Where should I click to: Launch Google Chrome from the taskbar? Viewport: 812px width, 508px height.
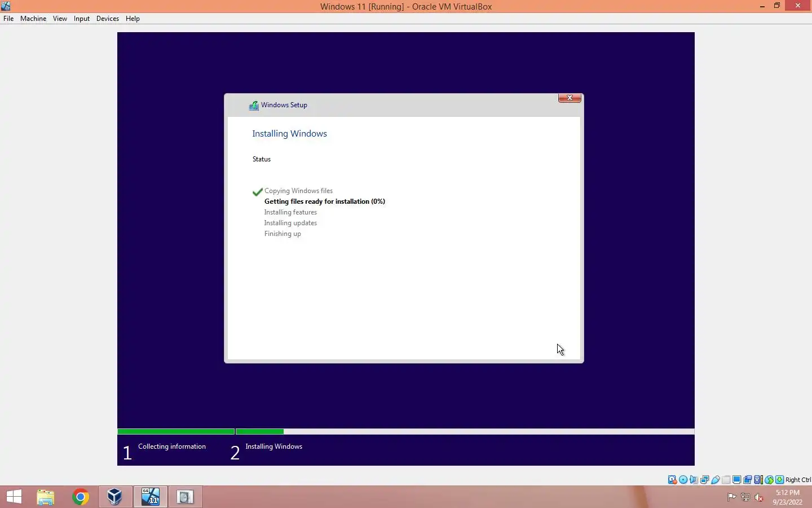[81, 497]
